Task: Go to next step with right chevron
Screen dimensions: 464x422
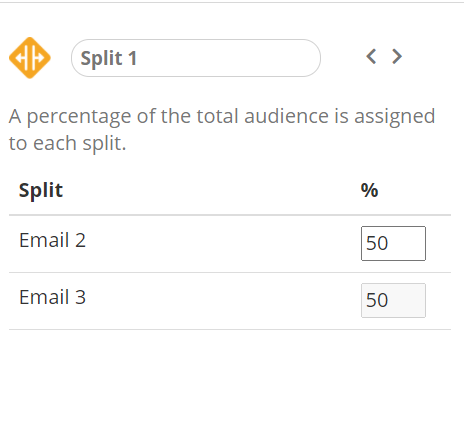Action: (397, 56)
